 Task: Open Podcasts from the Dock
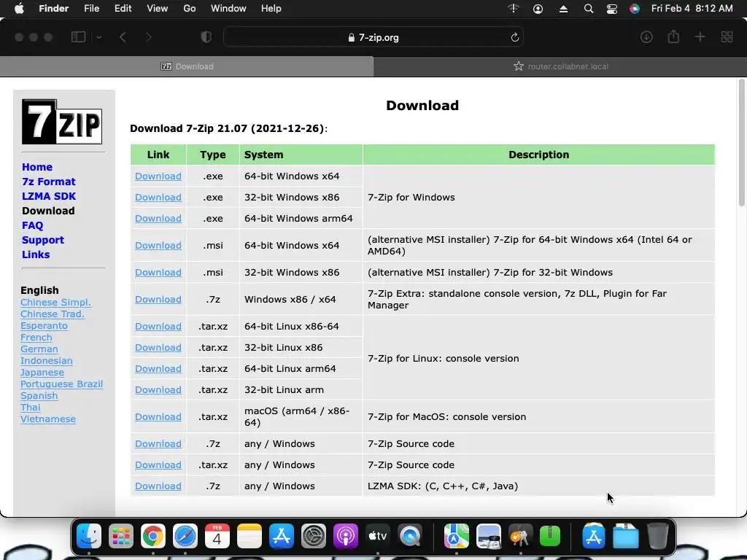click(345, 536)
